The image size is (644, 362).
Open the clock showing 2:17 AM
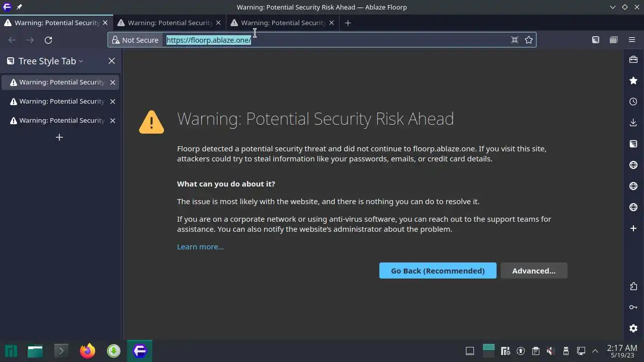coord(622,351)
